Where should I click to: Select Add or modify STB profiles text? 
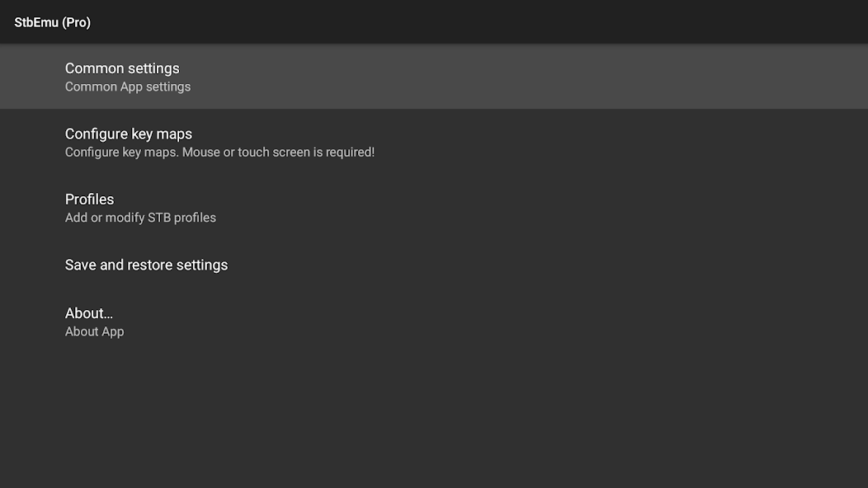pos(140,218)
